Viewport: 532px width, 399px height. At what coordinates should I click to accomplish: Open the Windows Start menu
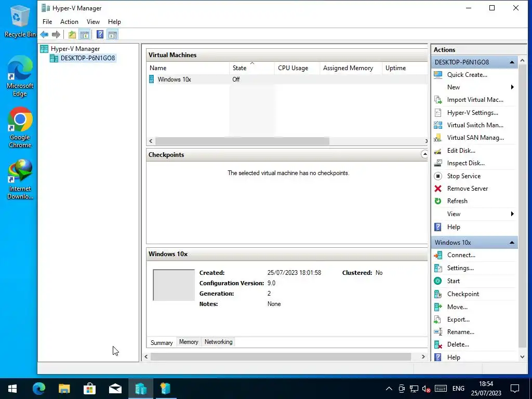12,389
